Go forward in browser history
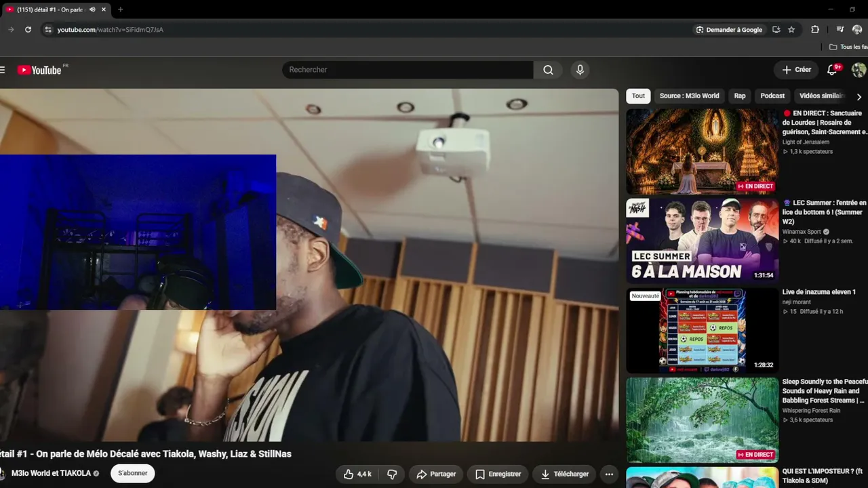This screenshot has width=868, height=488. coord(10,30)
